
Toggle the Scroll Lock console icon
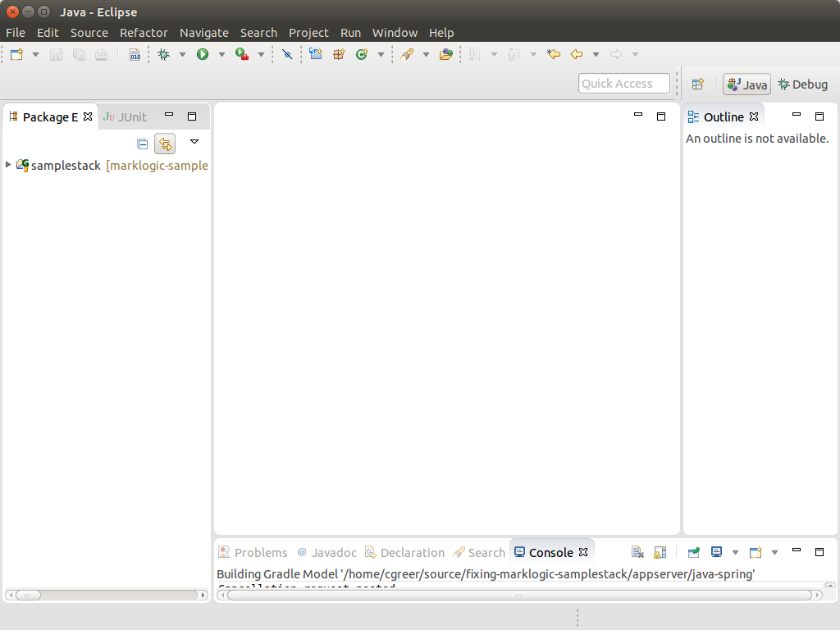click(660, 552)
